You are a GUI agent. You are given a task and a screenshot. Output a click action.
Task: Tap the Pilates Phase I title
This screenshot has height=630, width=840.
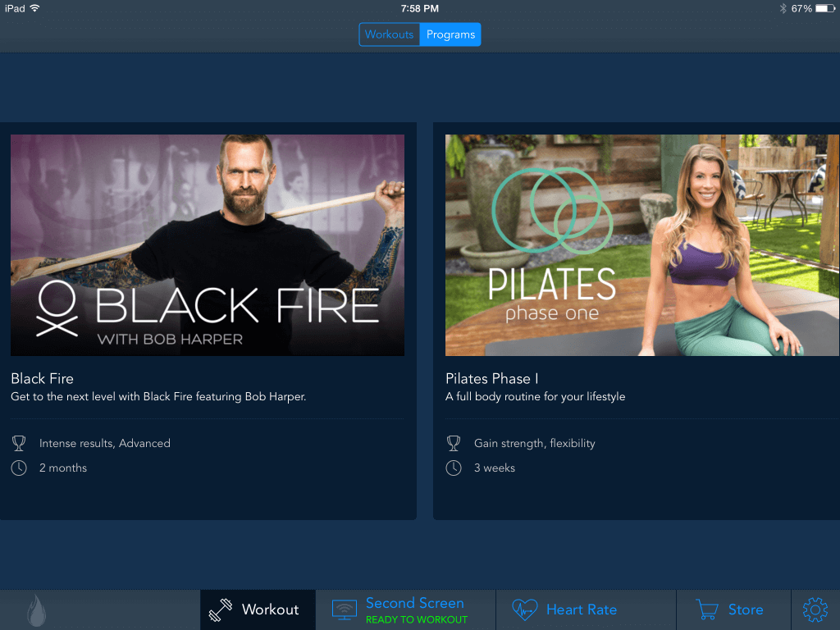click(492, 379)
